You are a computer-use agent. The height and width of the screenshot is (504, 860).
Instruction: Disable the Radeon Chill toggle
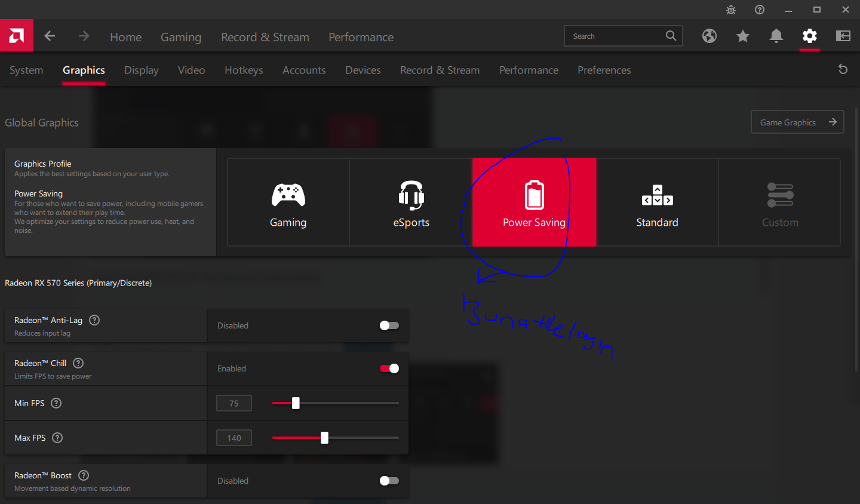(389, 368)
